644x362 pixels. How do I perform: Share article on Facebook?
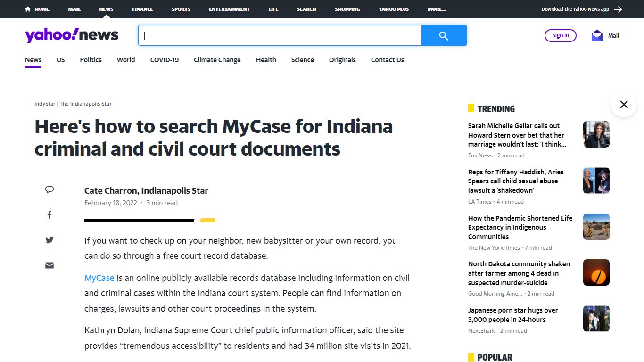click(x=50, y=215)
